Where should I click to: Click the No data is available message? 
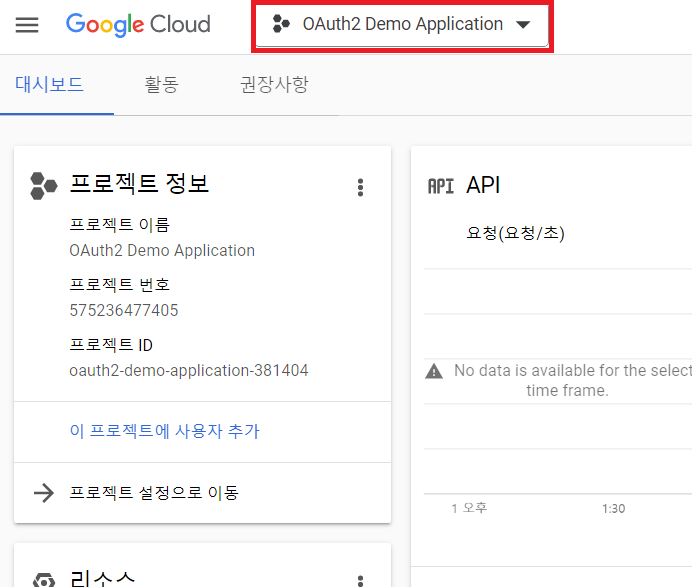[573, 380]
